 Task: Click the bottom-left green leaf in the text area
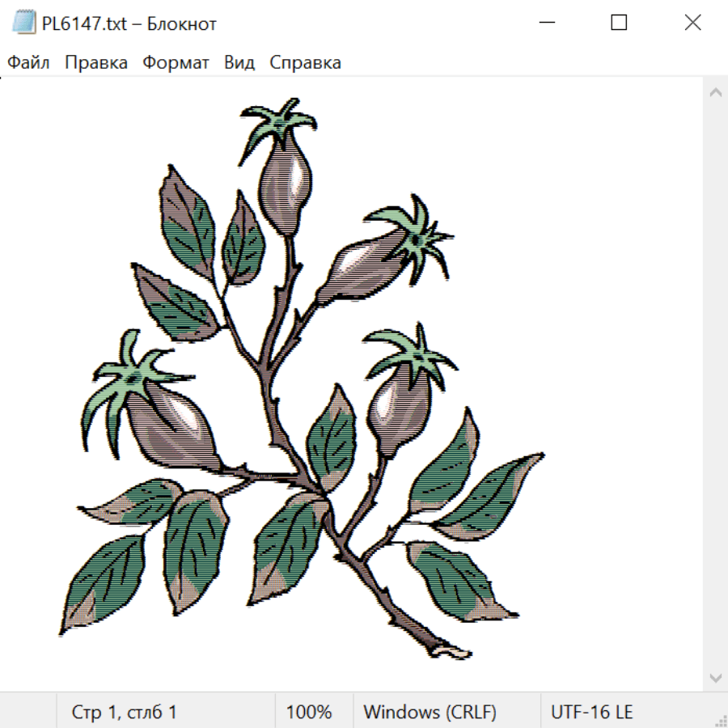point(101,583)
